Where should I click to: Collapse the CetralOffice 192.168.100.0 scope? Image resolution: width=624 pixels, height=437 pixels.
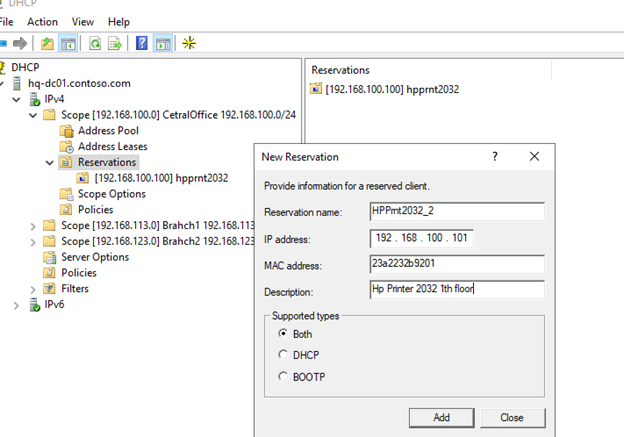click(x=33, y=115)
